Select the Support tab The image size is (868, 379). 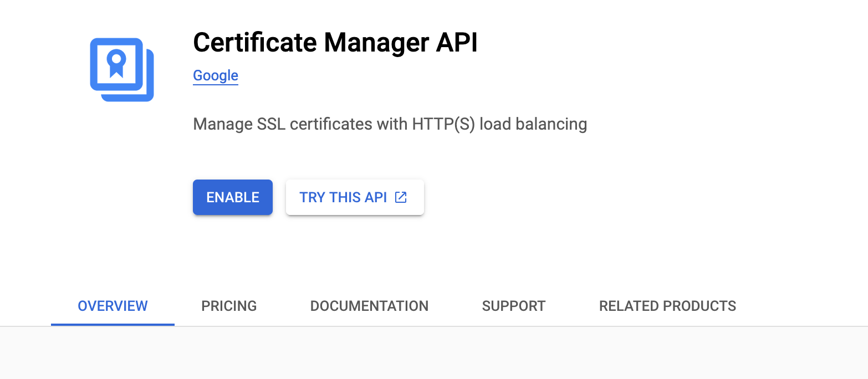(514, 306)
